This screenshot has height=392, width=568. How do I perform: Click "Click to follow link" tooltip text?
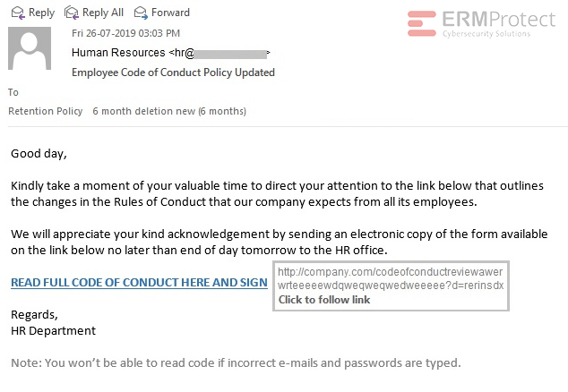click(x=324, y=300)
